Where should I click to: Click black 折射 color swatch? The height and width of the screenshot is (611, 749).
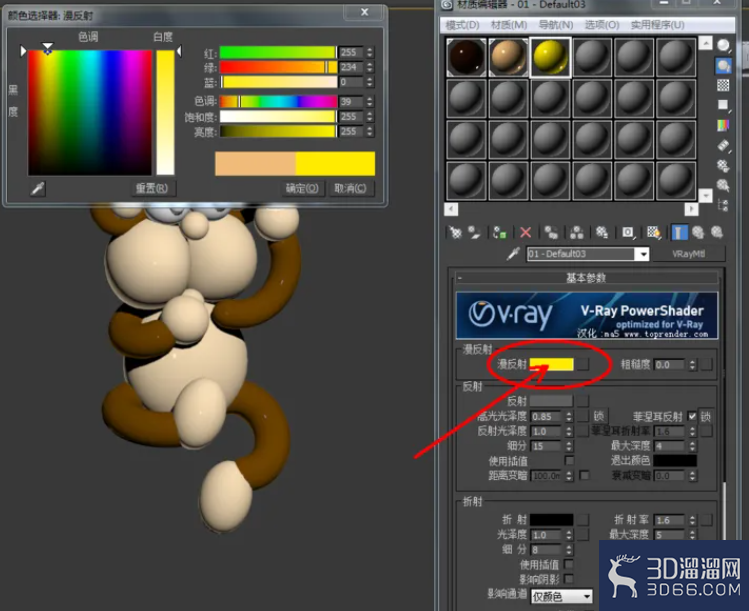coord(551,520)
